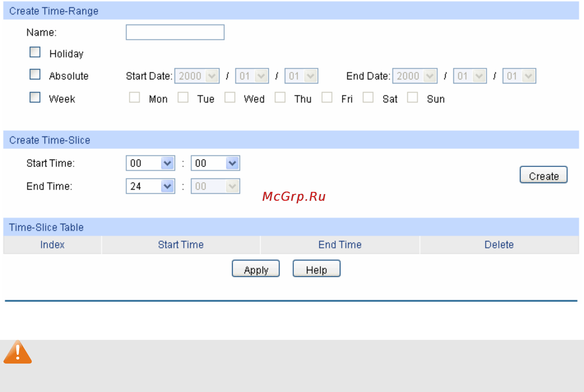Screen dimensions: 584x392
Task: Click the Time-Slice Table section heading
Action: click(46, 227)
